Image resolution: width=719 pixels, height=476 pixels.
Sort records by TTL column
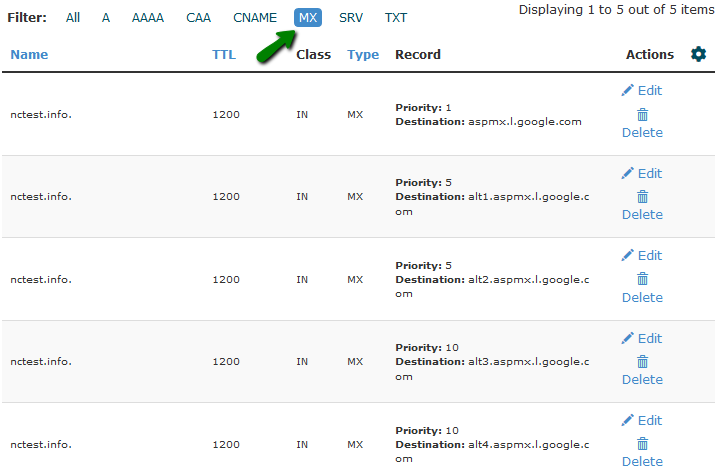(x=224, y=54)
